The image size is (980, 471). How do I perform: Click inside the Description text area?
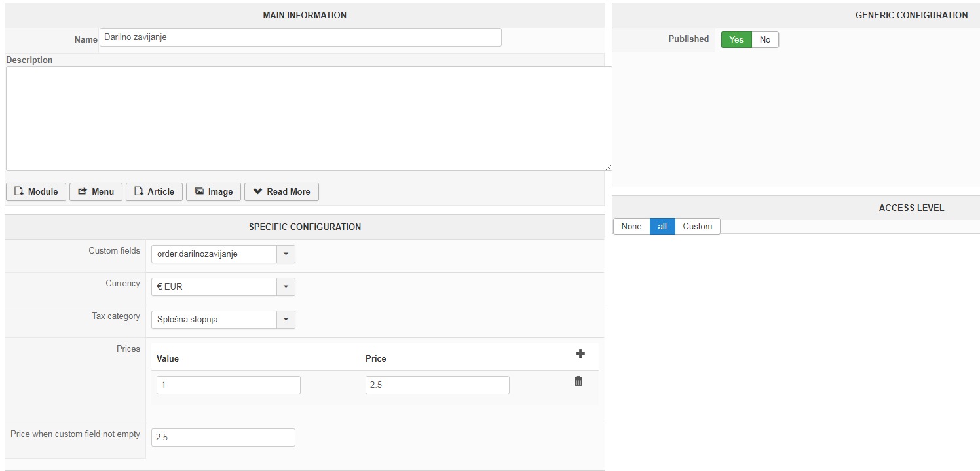[x=308, y=119]
